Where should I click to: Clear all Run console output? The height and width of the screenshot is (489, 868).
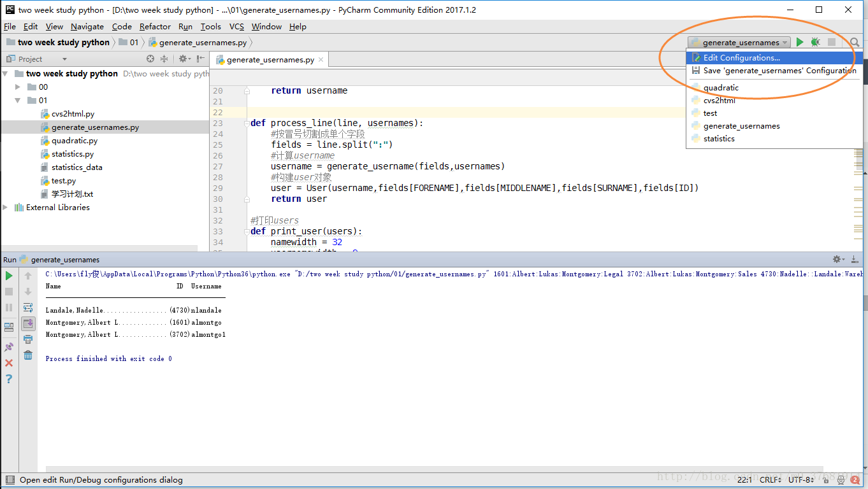[x=28, y=355]
